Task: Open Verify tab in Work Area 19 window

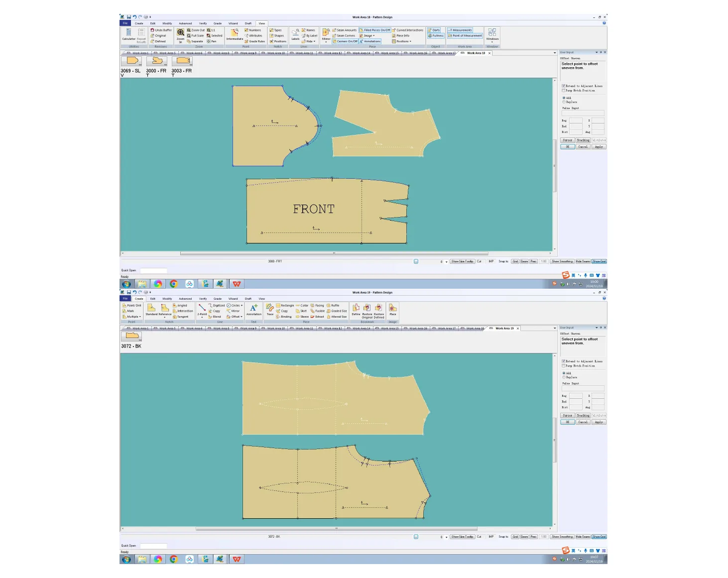Action: (203, 299)
